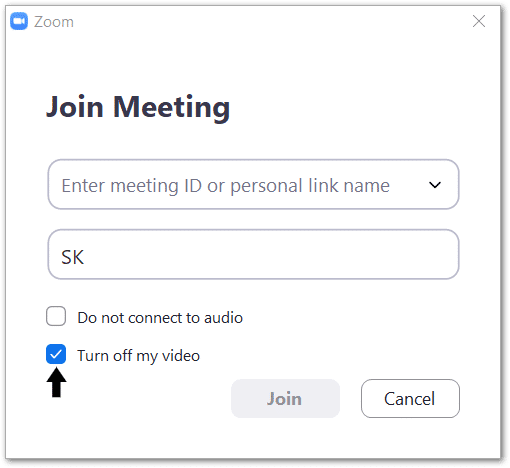Click the 'Do not connect to audio' label
The height and width of the screenshot is (468, 510).
[160, 318]
